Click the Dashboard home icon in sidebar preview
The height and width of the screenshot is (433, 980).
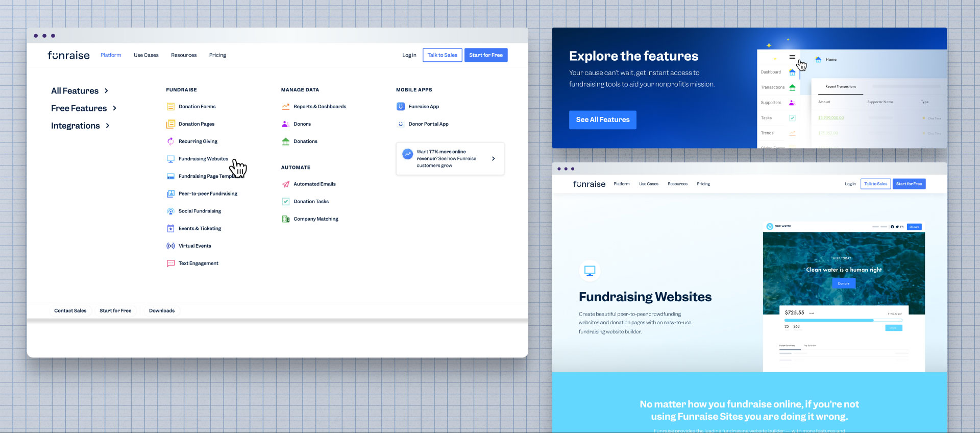[x=792, y=72]
